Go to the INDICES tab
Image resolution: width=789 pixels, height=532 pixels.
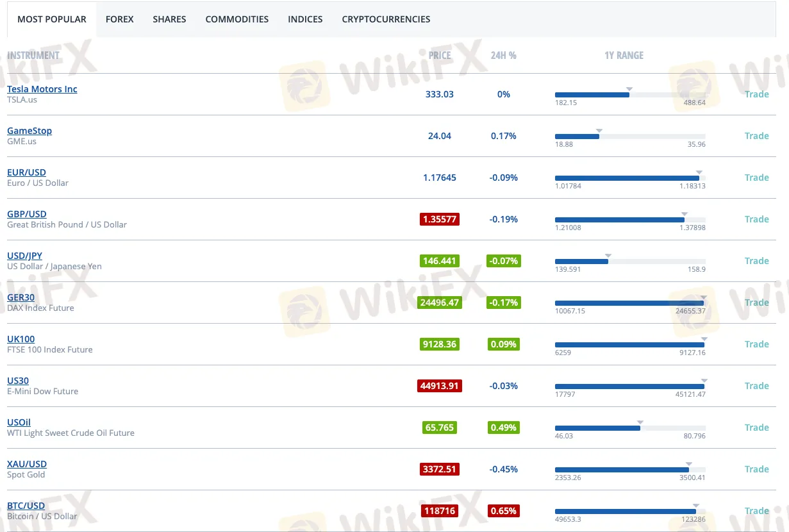305,19
